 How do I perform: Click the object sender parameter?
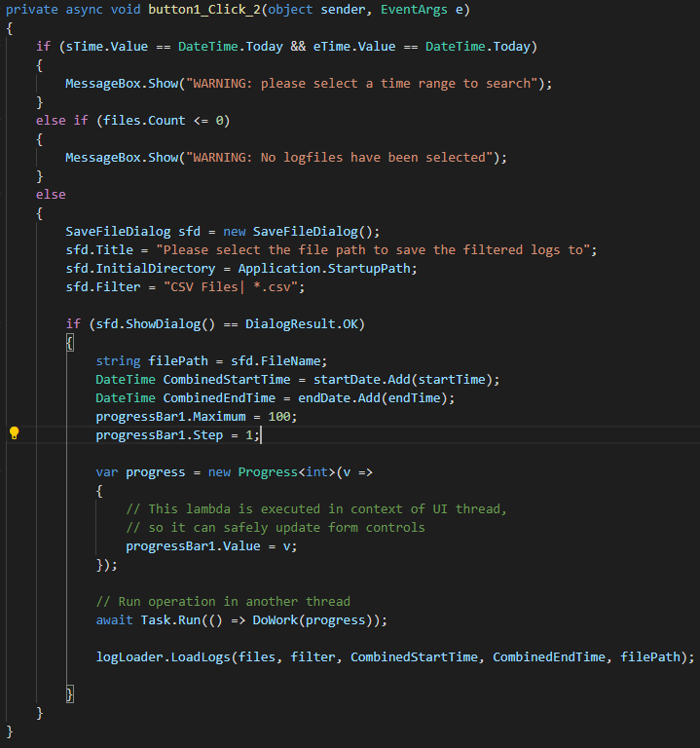tap(316, 10)
